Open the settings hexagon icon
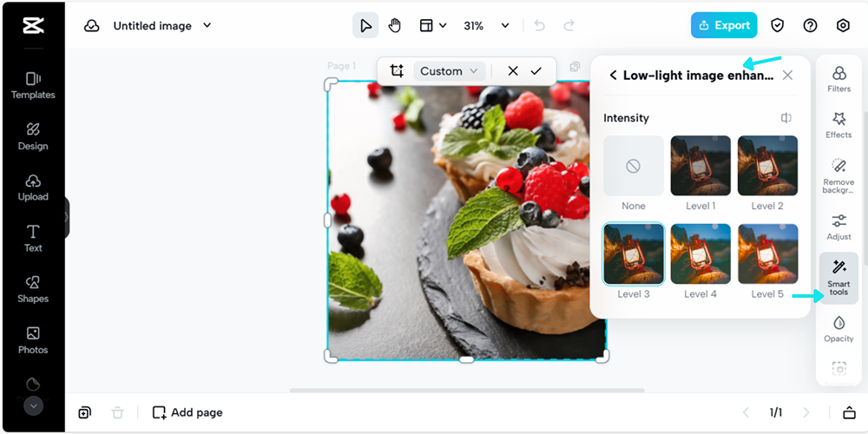 [x=843, y=25]
